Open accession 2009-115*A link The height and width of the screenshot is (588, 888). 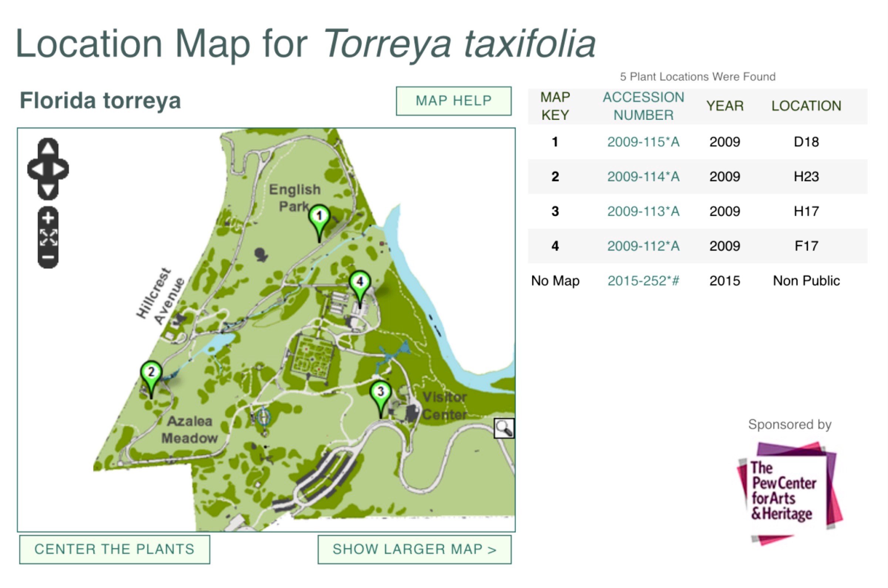pos(643,142)
